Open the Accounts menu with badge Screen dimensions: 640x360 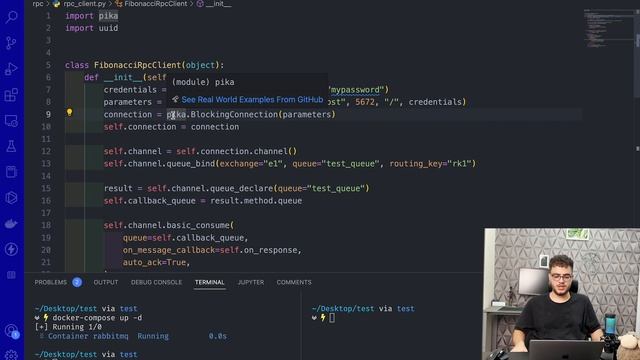pos(11,331)
